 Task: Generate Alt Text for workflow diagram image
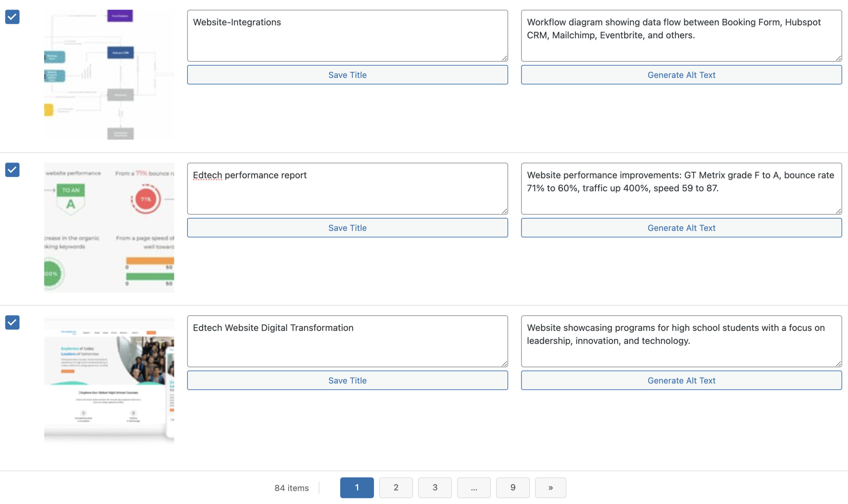pos(681,75)
